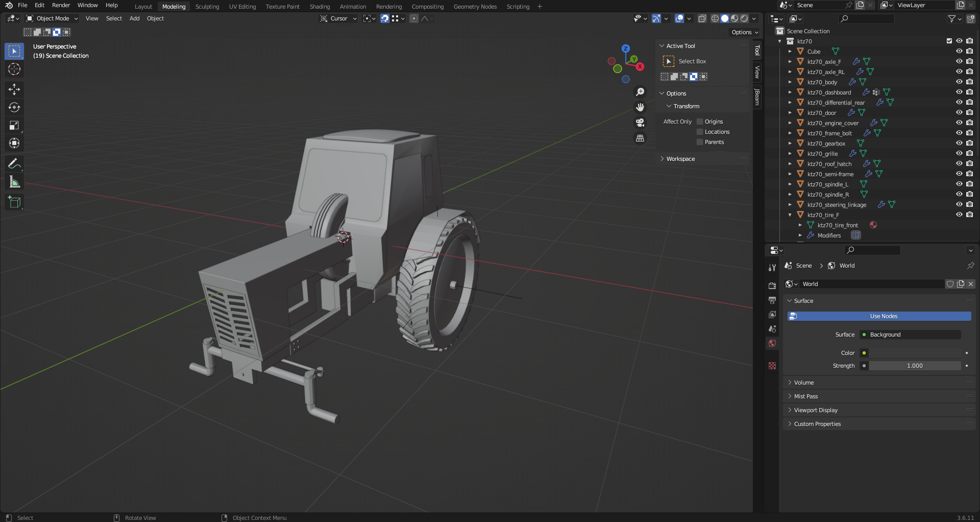Screen dimensions: 980x522
Task: Select the Move tool in toolbar
Action: (14, 89)
